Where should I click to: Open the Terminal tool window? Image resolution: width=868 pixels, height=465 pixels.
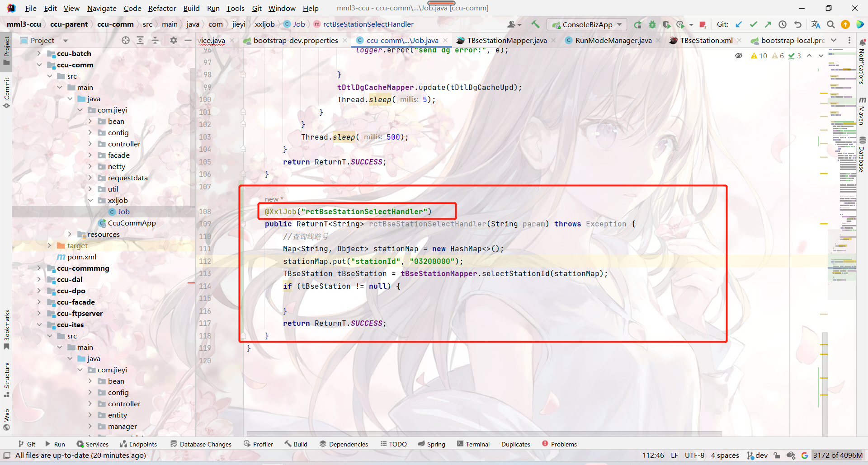click(x=473, y=444)
